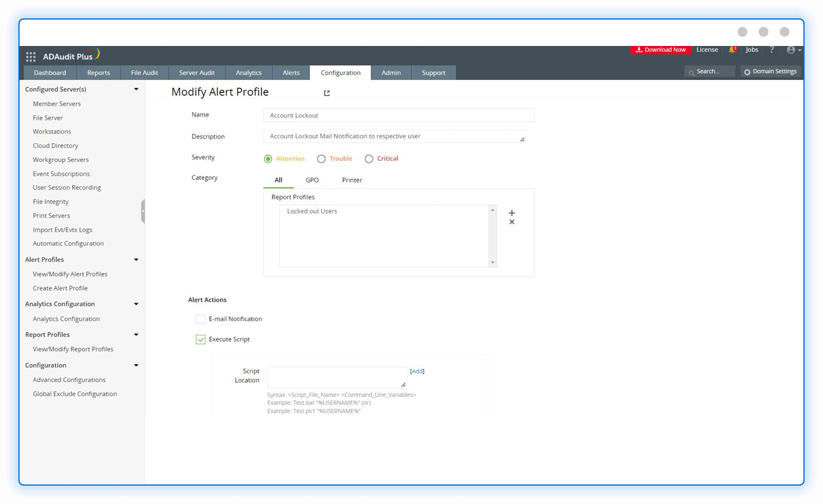Viewport: 823px width, 504px height.
Task: Open the Dashboard tab
Action: [x=50, y=73]
